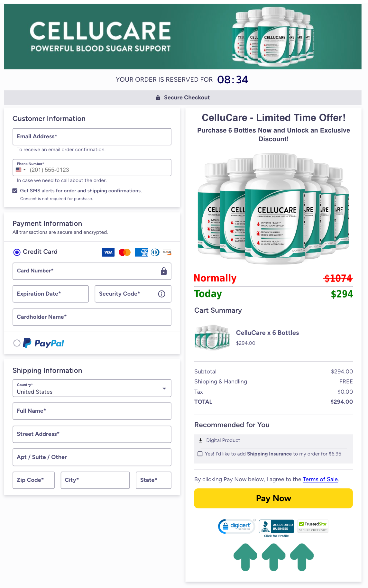Viewport: 368px width, 588px height.
Task: Click the Pay Now button
Action: (273, 498)
